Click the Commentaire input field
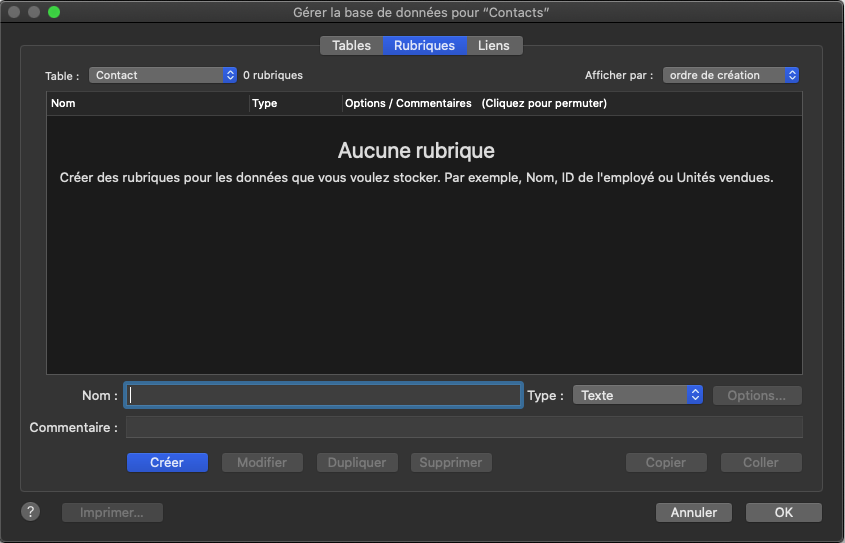845x543 pixels. (463, 427)
